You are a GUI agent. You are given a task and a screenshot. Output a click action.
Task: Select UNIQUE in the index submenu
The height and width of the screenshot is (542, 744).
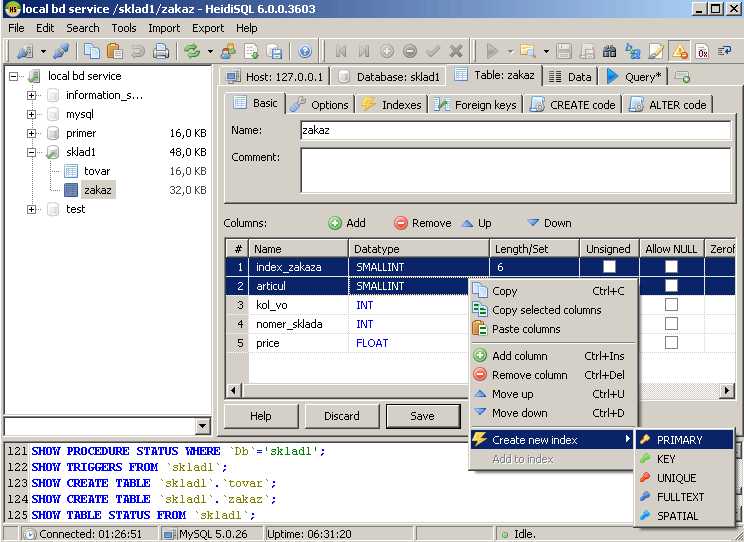(x=684, y=478)
